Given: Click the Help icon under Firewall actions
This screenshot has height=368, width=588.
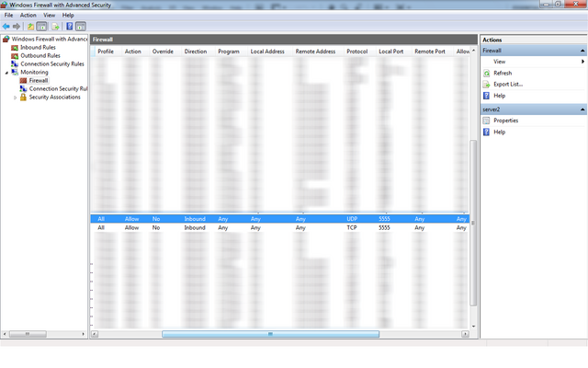Looking at the screenshot, I should point(486,96).
